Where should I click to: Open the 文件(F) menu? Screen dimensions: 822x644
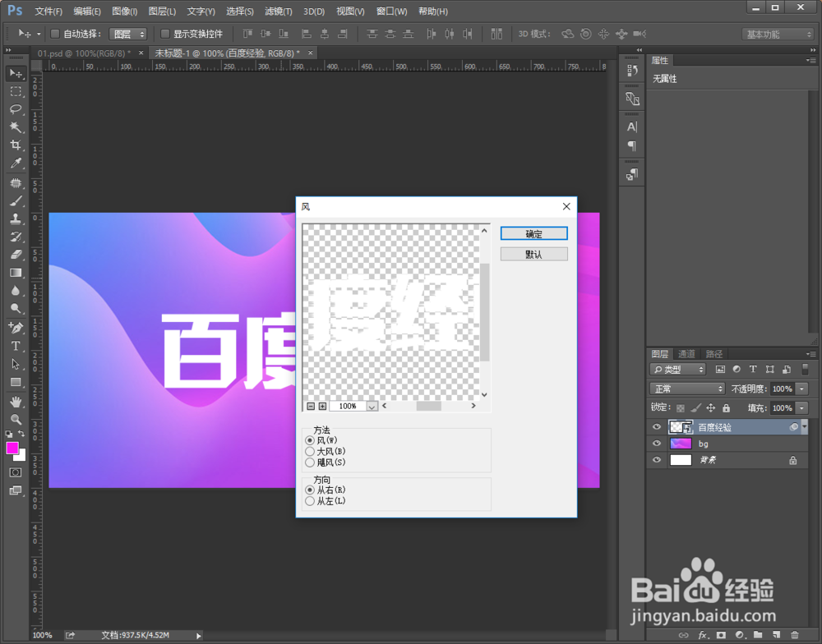tap(48, 11)
